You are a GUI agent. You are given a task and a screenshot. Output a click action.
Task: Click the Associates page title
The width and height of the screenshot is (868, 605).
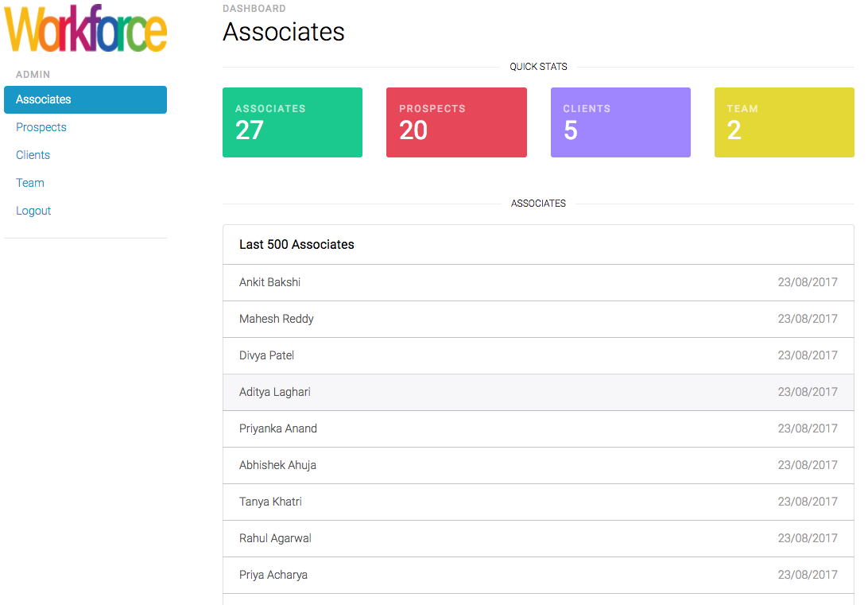[284, 32]
